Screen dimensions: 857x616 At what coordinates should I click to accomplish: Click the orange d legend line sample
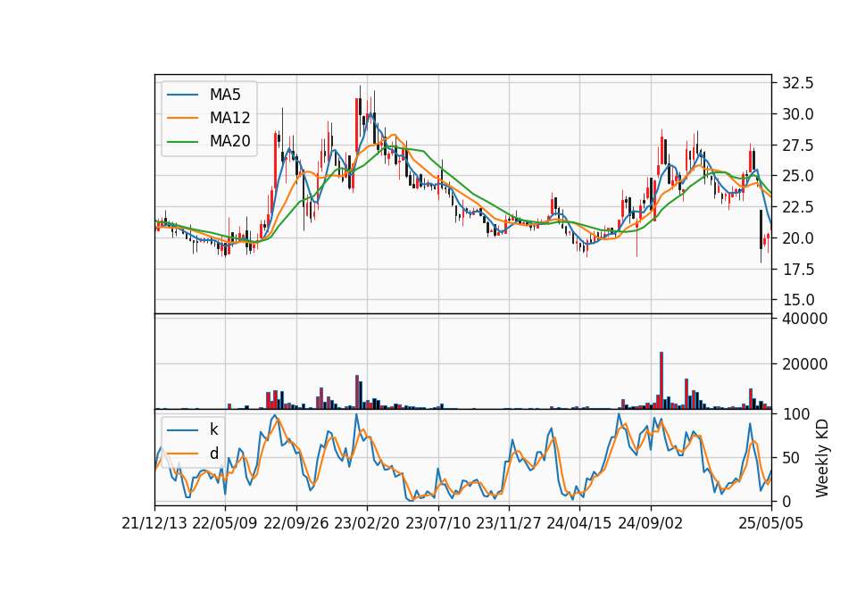point(182,454)
